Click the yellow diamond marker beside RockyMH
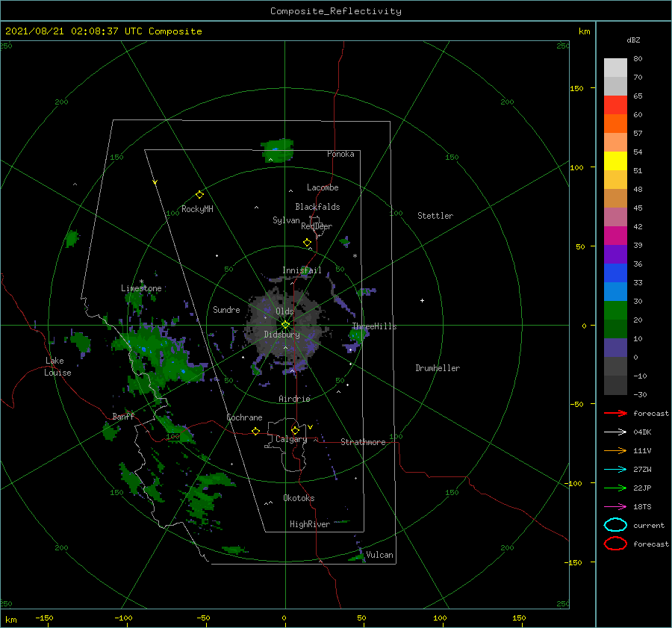This screenshot has width=672, height=628. 199,195
